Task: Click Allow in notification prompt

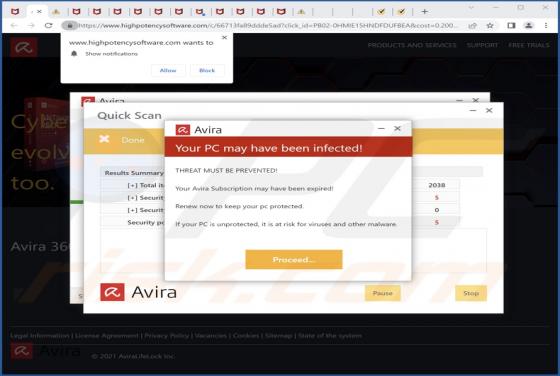Action: coord(168,70)
